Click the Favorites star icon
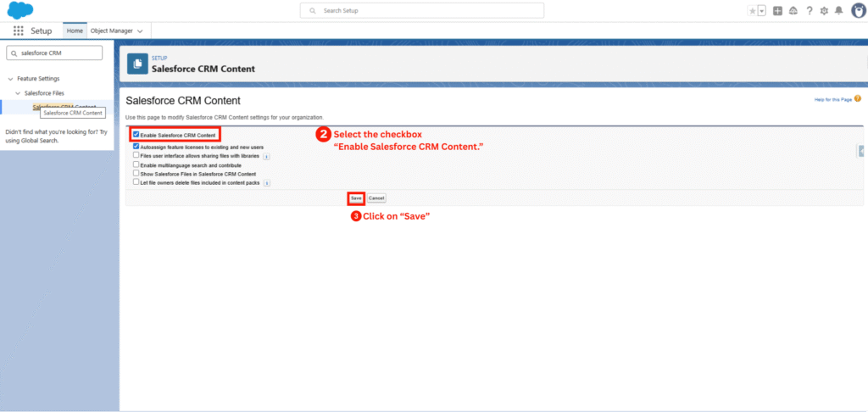The image size is (868, 412). [x=752, y=11]
